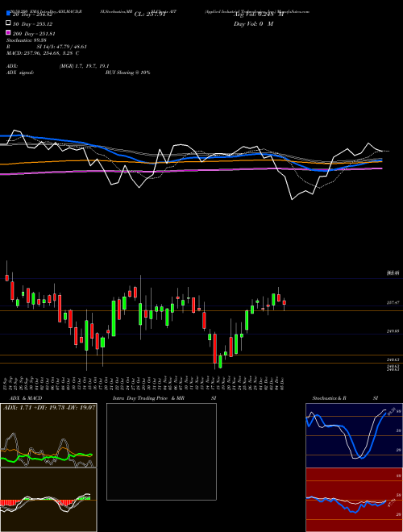Open the ADX indicator chart panel

[48, 435]
